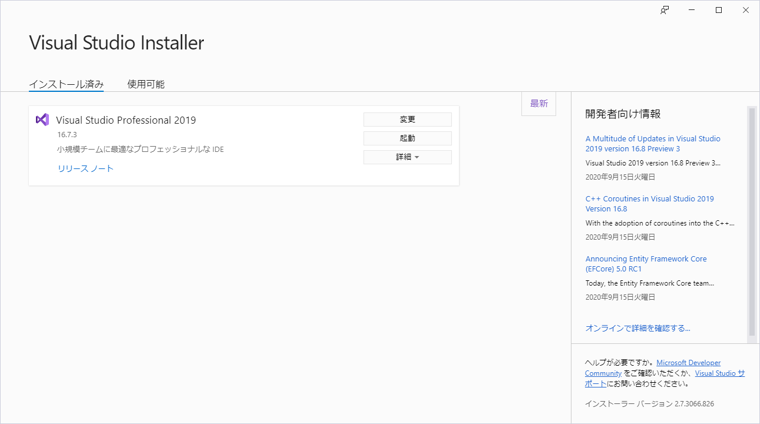Open the 詳細 dropdown menu
Screen dimensions: 760x424
tap(407, 157)
